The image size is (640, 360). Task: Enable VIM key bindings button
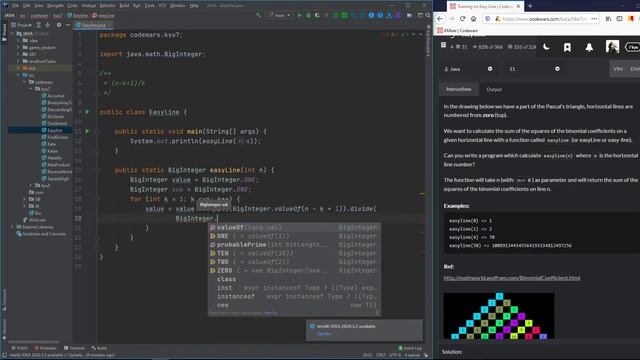(x=618, y=69)
